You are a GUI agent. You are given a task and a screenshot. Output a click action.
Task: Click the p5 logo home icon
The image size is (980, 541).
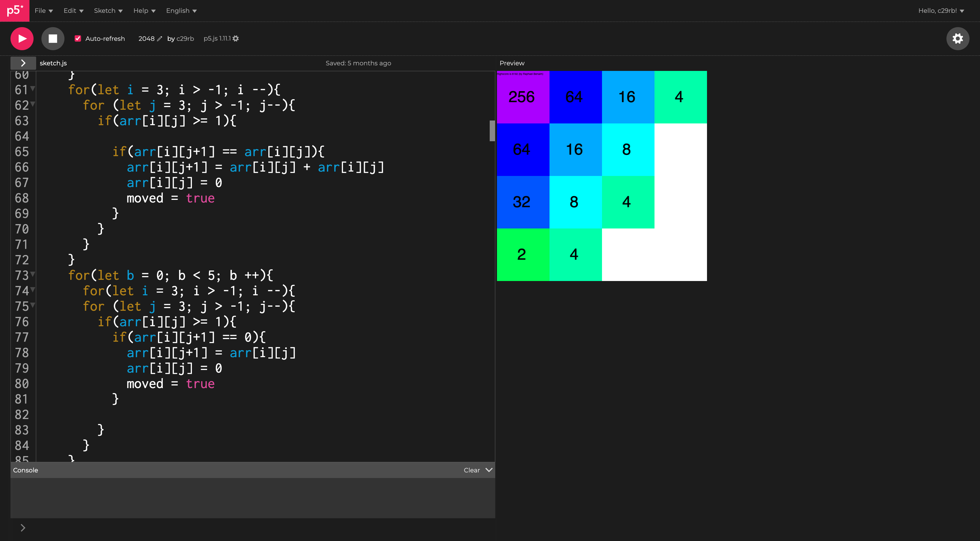[x=15, y=11]
